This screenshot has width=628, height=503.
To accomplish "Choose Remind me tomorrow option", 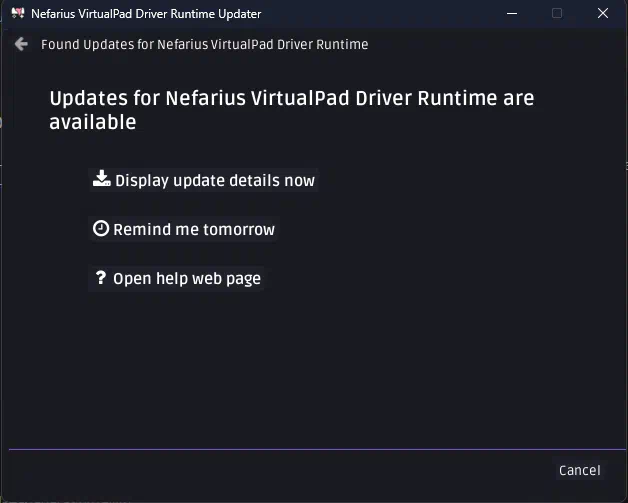I will tap(193, 230).
